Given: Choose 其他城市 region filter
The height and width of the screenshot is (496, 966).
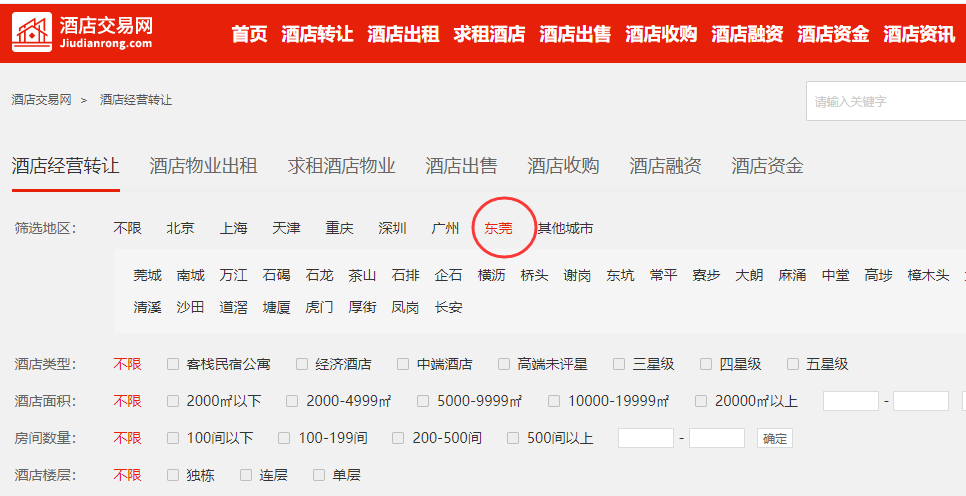Looking at the screenshot, I should point(565,228).
